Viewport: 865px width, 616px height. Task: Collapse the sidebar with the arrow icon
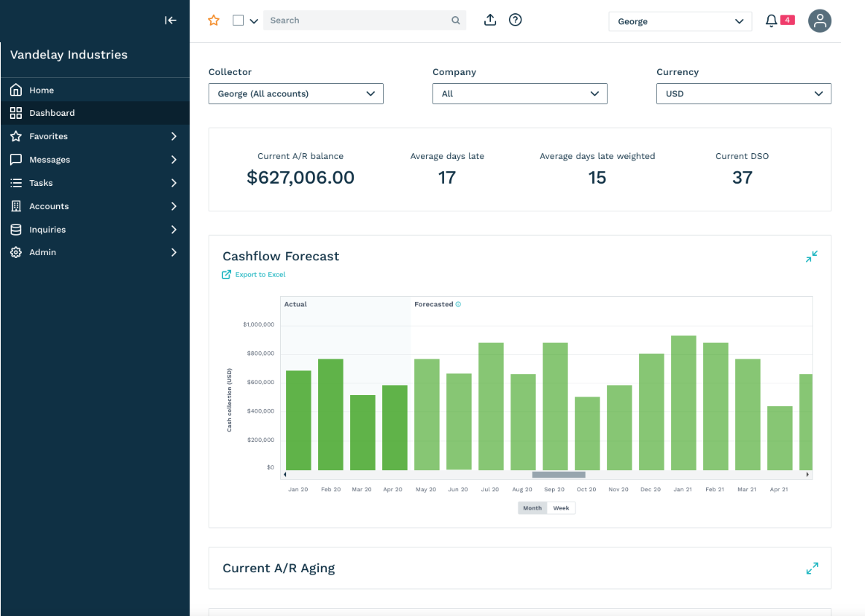click(171, 20)
